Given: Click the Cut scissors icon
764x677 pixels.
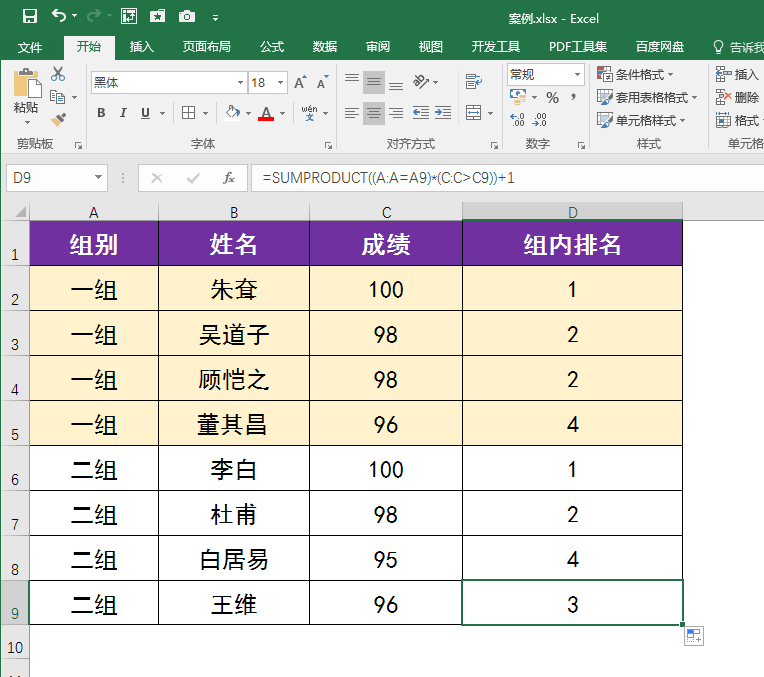Looking at the screenshot, I should [x=58, y=74].
